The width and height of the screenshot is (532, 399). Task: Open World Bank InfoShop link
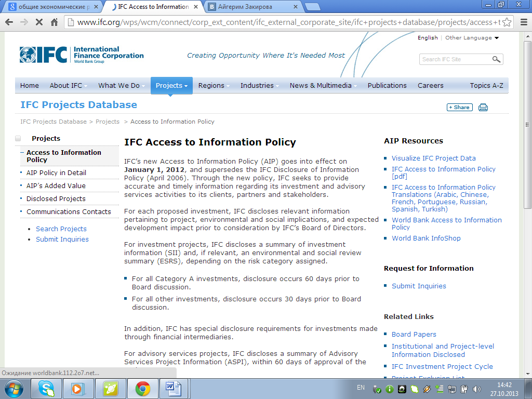(426, 238)
